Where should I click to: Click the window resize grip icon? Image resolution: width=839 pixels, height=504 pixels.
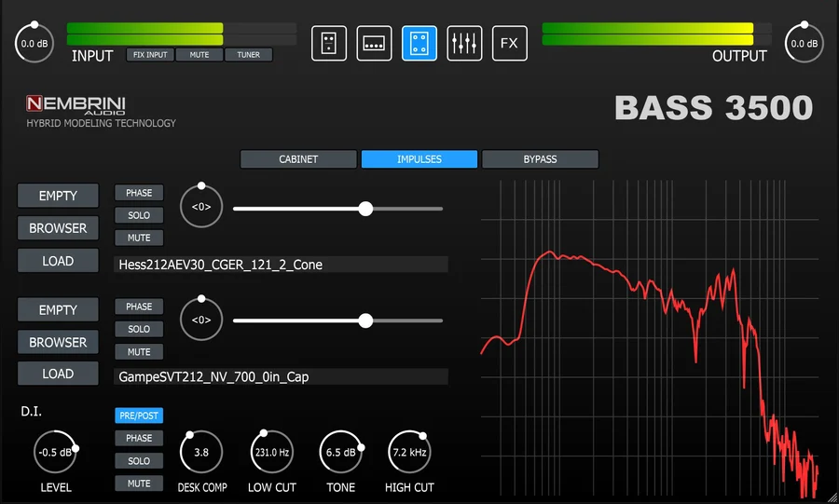pos(832,497)
